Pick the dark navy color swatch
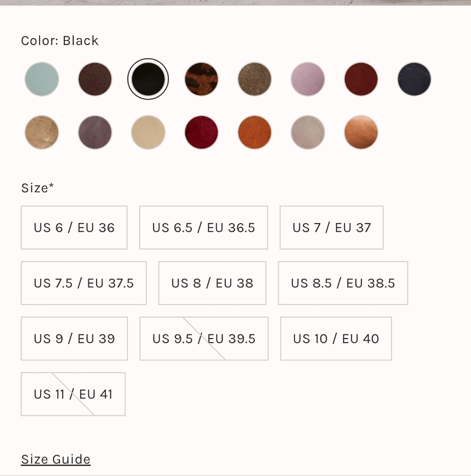 (x=414, y=79)
